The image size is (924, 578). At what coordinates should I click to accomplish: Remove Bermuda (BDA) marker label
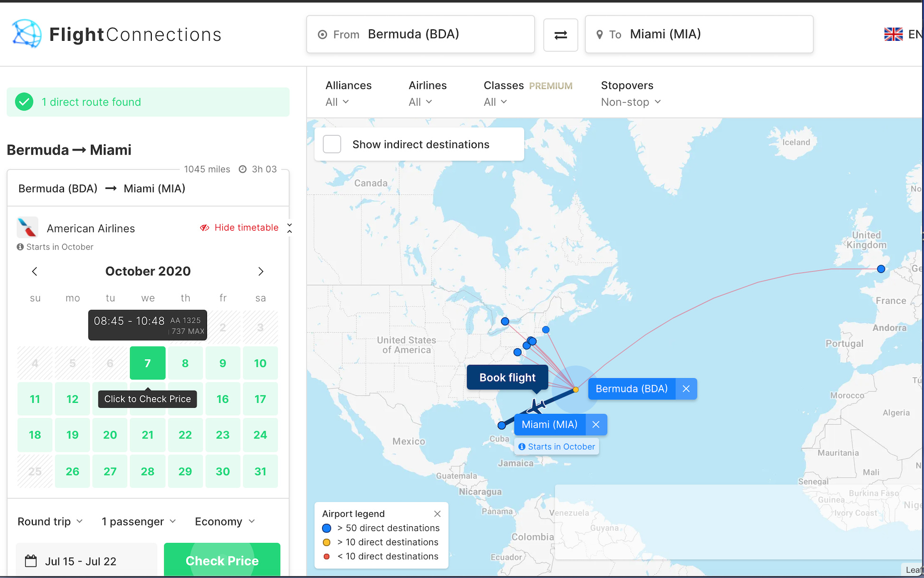[686, 389]
